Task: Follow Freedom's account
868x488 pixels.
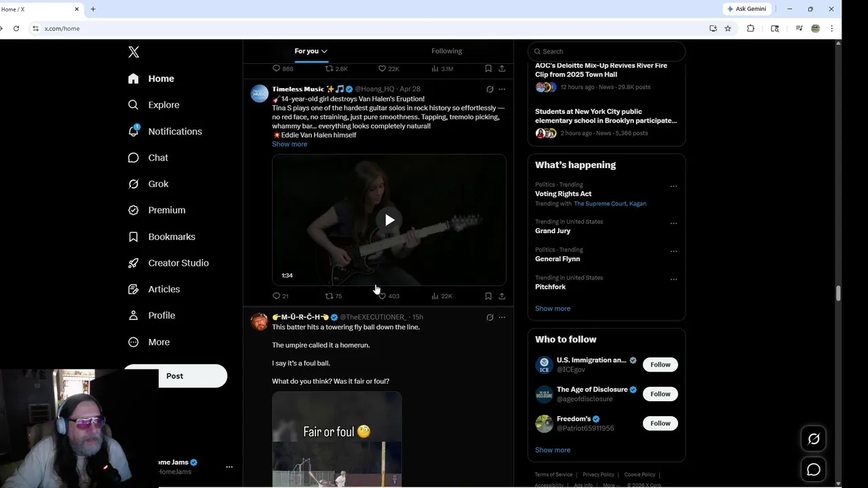Action: (660, 423)
